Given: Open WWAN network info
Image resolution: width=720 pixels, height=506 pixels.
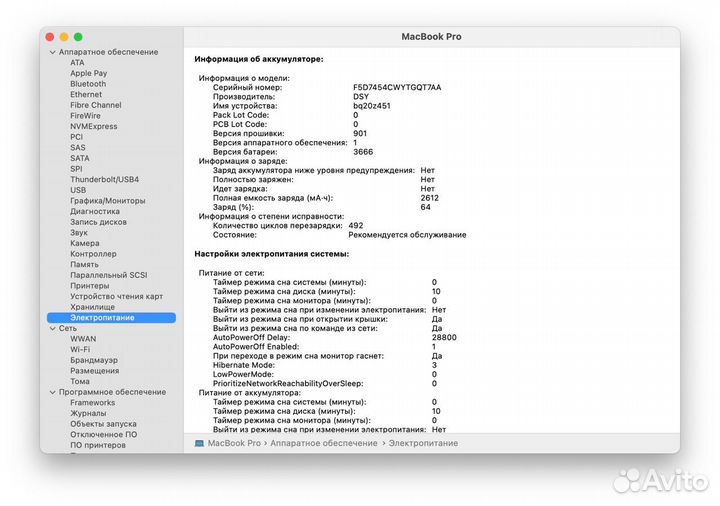Looking at the screenshot, I should tap(83, 339).
